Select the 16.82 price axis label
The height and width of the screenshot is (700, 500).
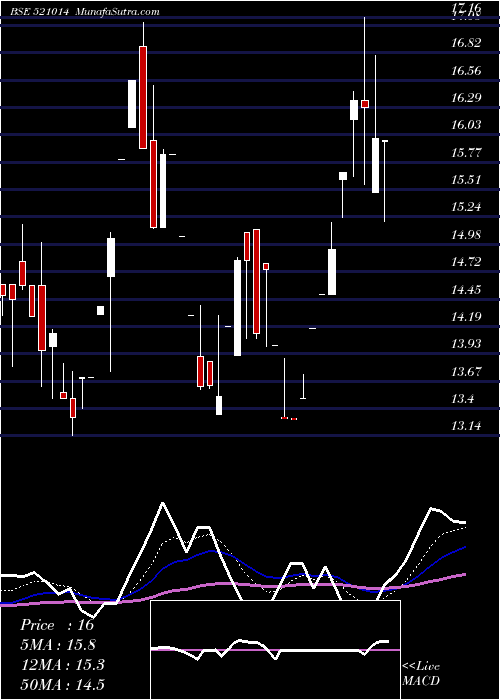(466, 43)
